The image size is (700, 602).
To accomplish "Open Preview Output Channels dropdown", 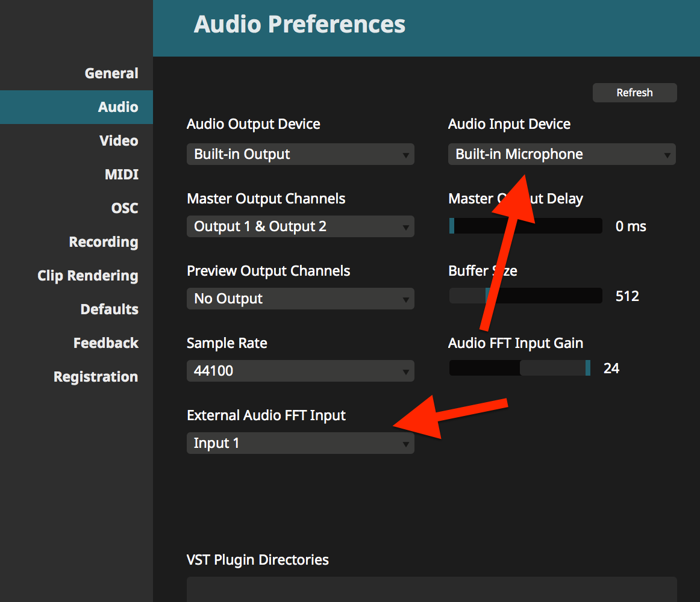I will (x=300, y=299).
